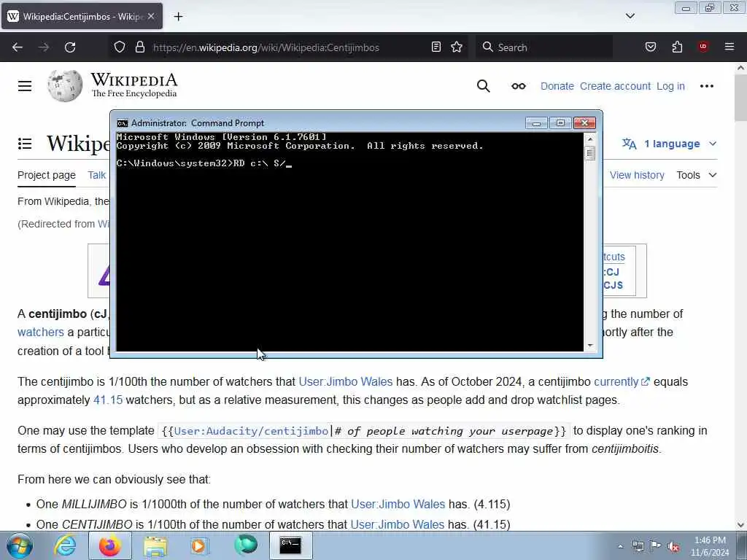Bookmark this page with the star icon
The height and width of the screenshot is (560, 747).
click(x=457, y=47)
